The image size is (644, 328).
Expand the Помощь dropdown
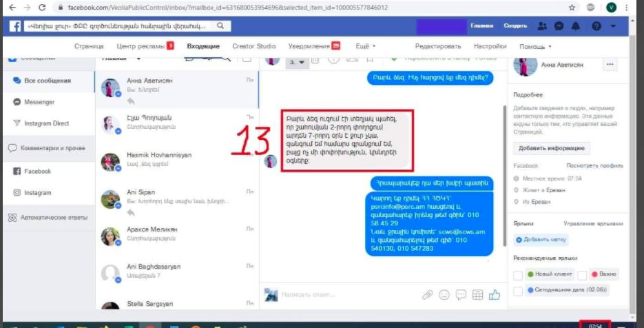(535, 46)
